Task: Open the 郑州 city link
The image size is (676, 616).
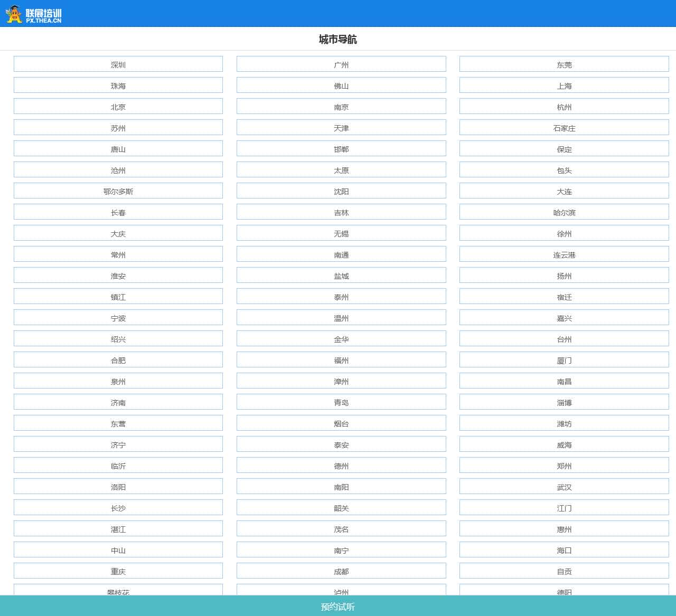Action: click(x=564, y=466)
